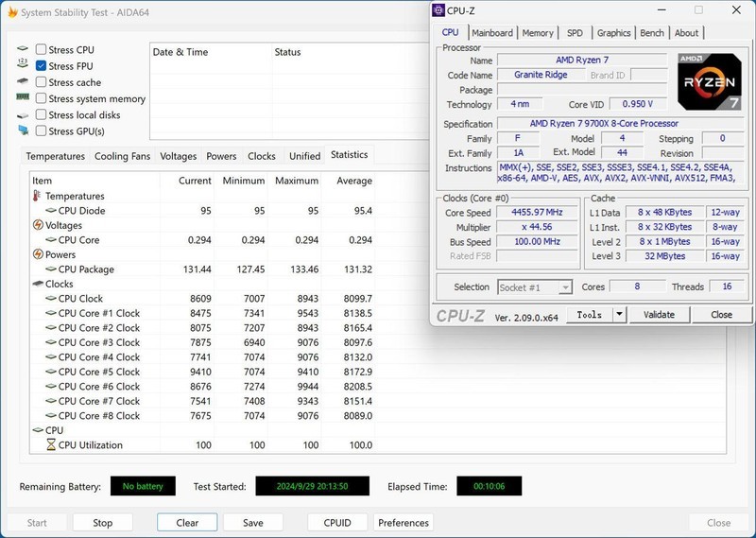Click the monitor icon beside Stress GPU(s)
The image size is (756, 538).
[x=23, y=130]
